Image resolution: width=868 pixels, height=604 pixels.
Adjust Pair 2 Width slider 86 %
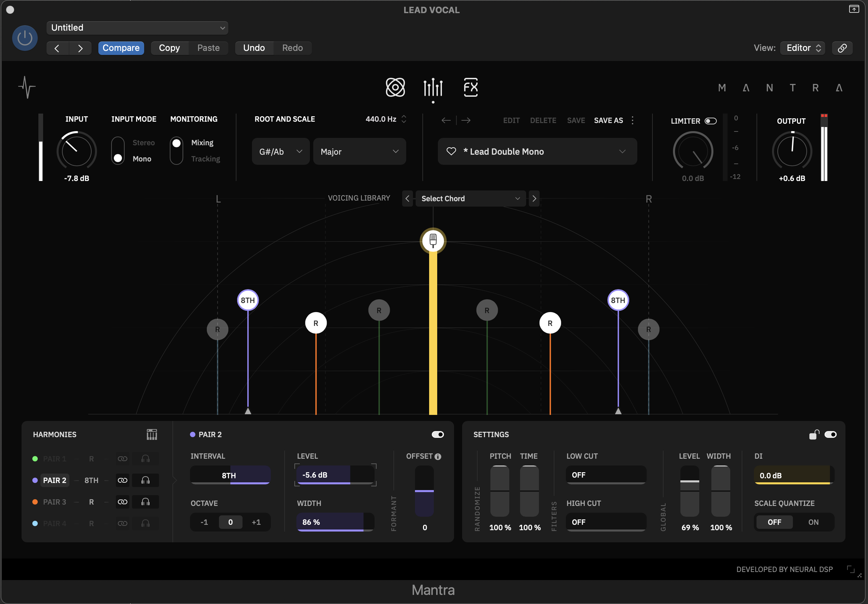[x=335, y=522]
